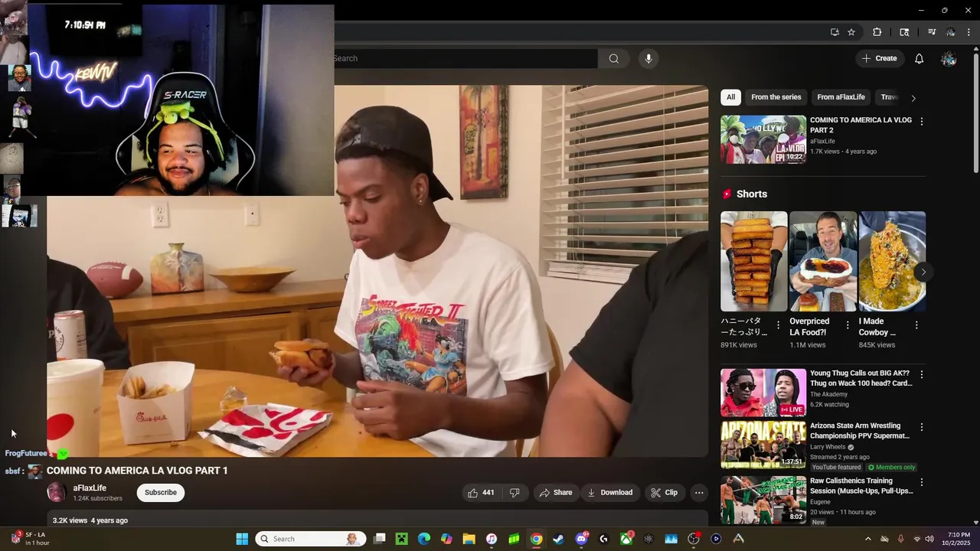Open Xbox app from taskbar
This screenshot has height=551, width=980.
pos(626,539)
